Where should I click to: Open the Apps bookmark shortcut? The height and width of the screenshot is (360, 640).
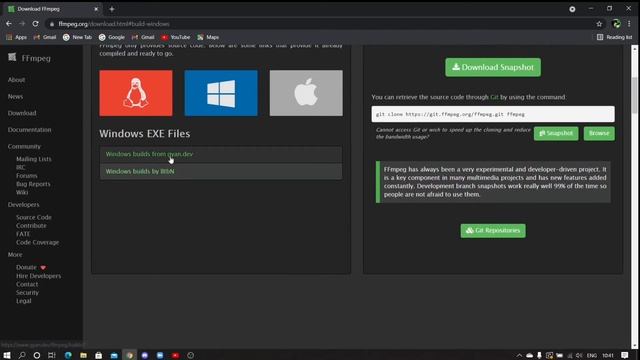pos(16,37)
